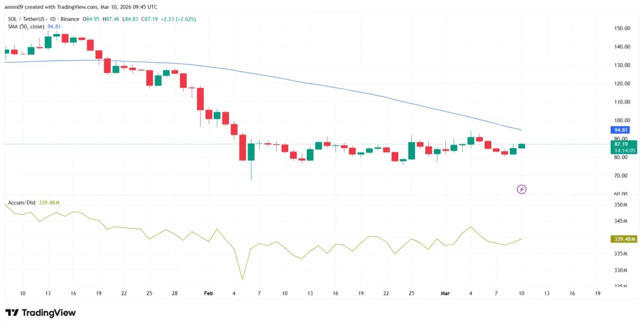The image size is (644, 326).
Task: Click the SMA (50, close) indicator legend
Action: click(x=25, y=26)
